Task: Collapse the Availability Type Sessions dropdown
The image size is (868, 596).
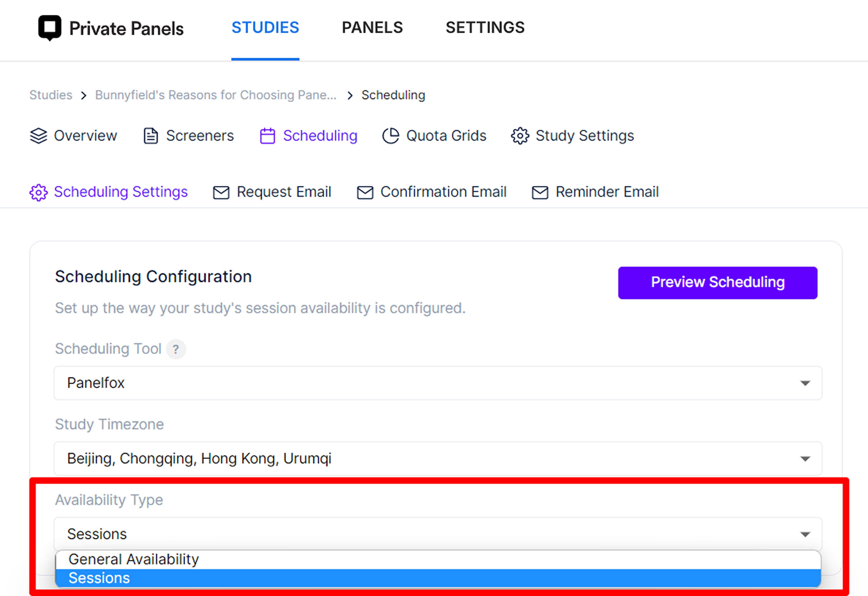Action: click(438, 534)
